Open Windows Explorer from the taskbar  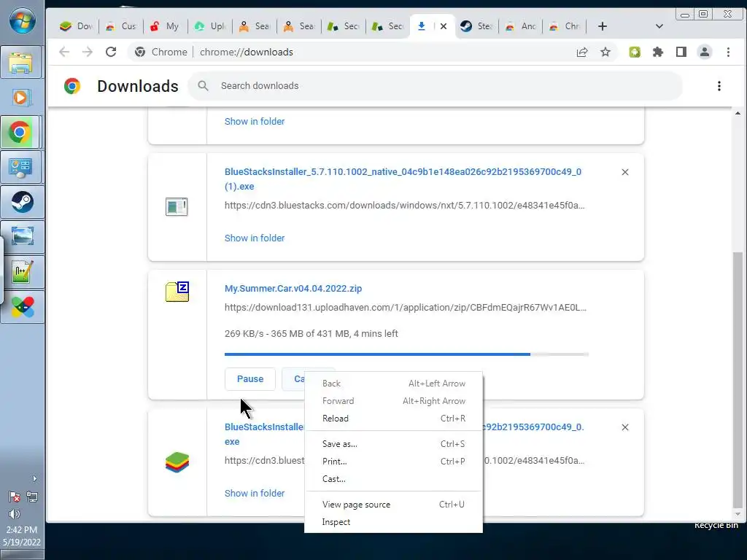click(x=21, y=62)
